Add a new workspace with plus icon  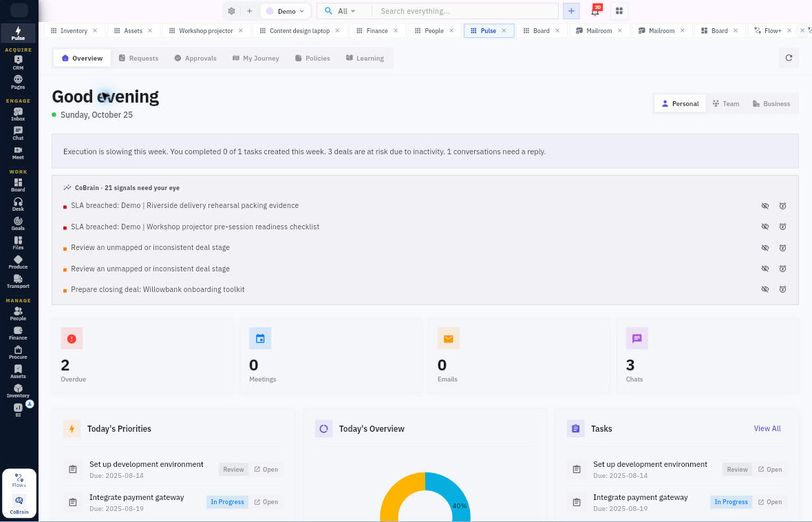tap(249, 11)
